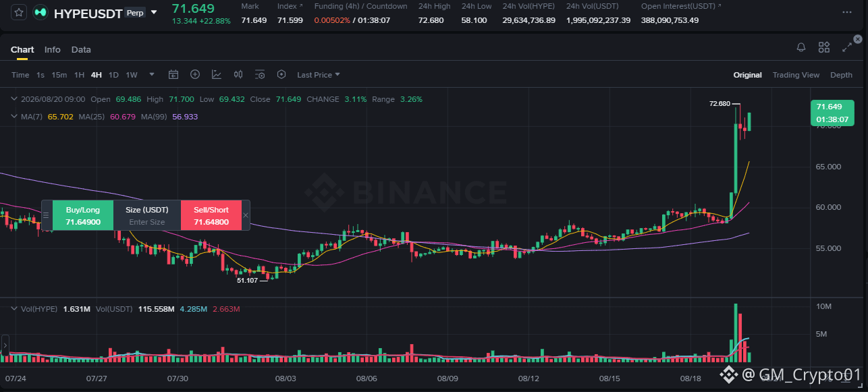Open the chart layout grid icon
The width and height of the screenshot is (868, 392).
pos(824,47)
